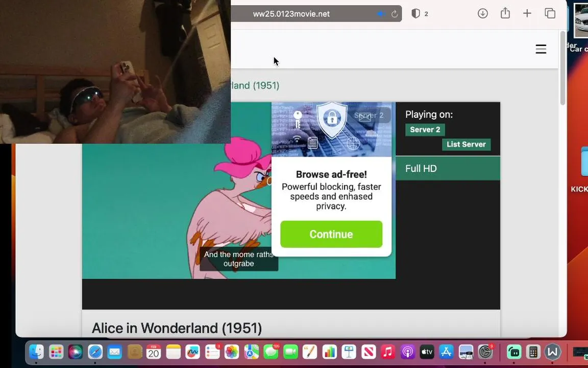
Task: Open Calculator from the dock
Action: click(533, 352)
